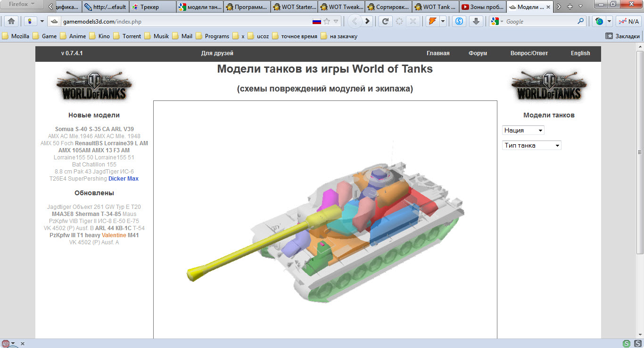
Task: Click World of Tanks logo above Новые модели
Action: tap(94, 85)
